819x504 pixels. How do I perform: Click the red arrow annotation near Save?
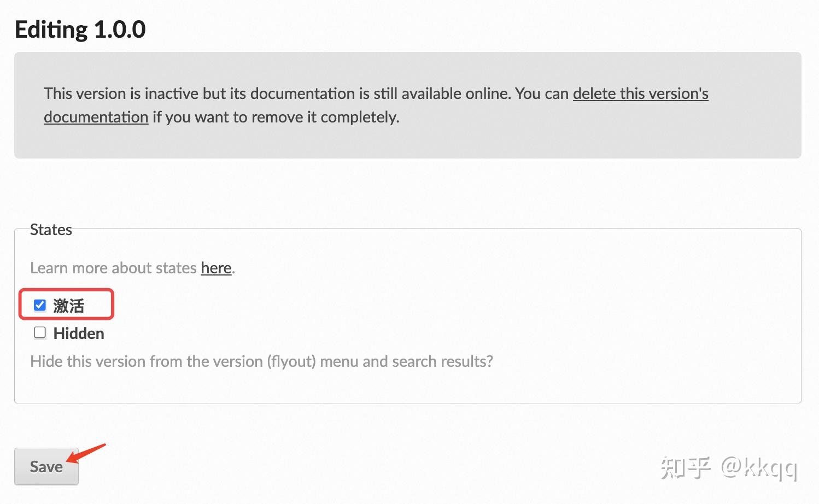(x=87, y=453)
